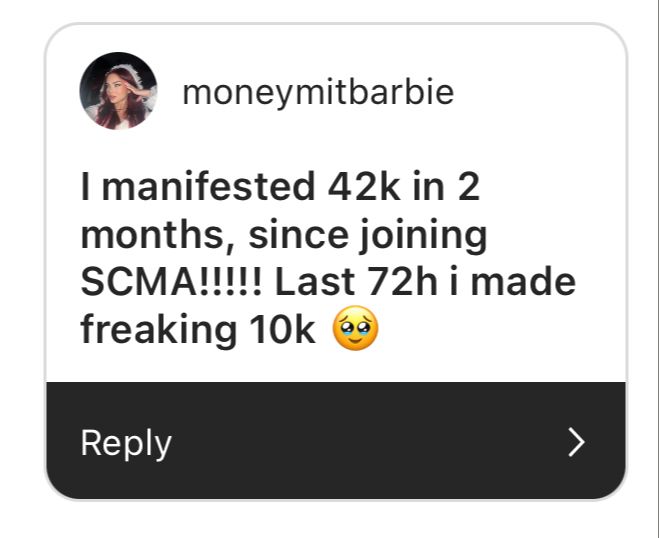Open the moneymitbarbie profile picture
The height and width of the screenshot is (538, 659).
click(x=118, y=91)
